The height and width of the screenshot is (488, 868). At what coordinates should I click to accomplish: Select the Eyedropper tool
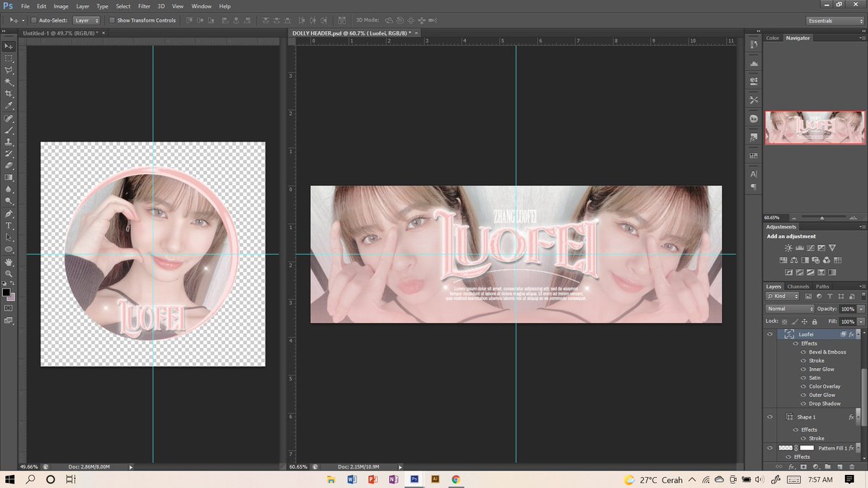[9, 106]
